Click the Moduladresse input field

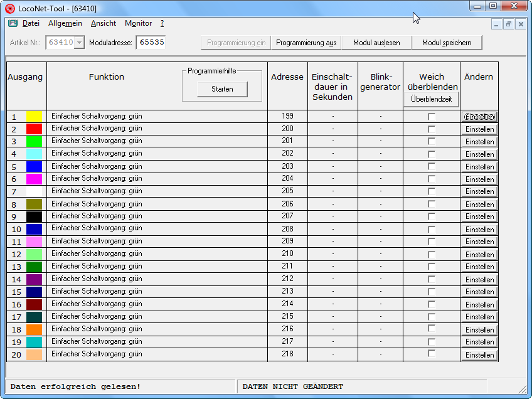[151, 43]
